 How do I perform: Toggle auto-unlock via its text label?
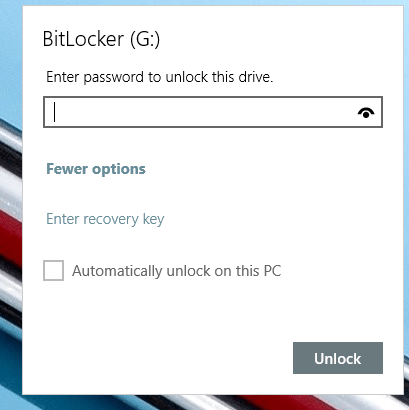click(177, 271)
